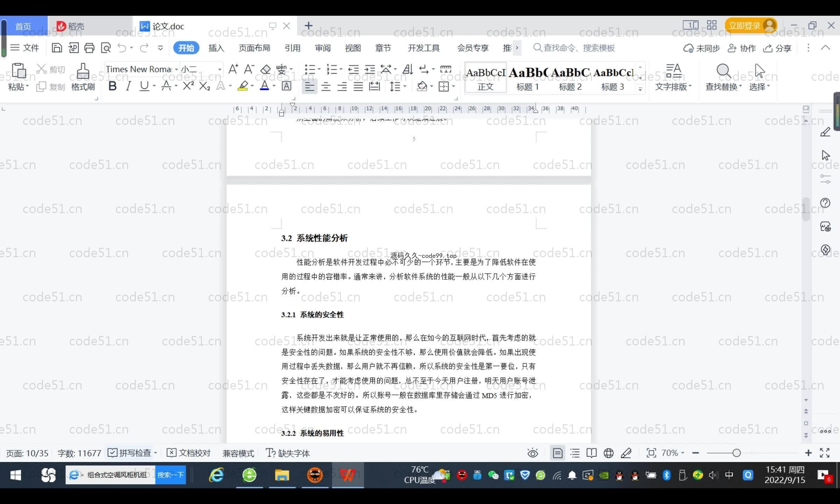Viewport: 840px width, 504px height.
Task: Click the 分享 share button
Action: click(777, 48)
